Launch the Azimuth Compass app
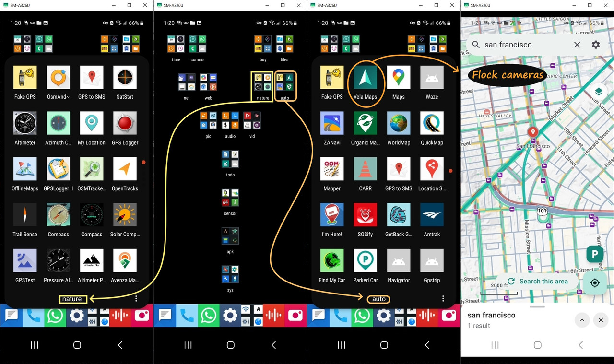 click(x=59, y=123)
